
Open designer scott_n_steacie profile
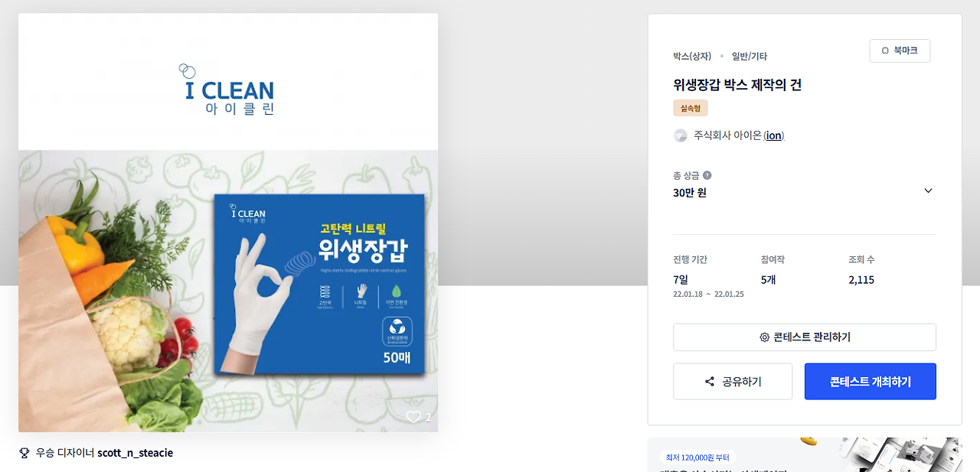[135, 453]
